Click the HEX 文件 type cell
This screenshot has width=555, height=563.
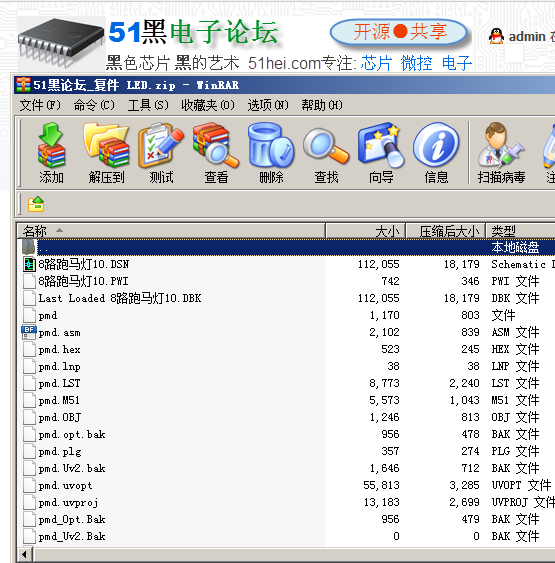tap(515, 349)
